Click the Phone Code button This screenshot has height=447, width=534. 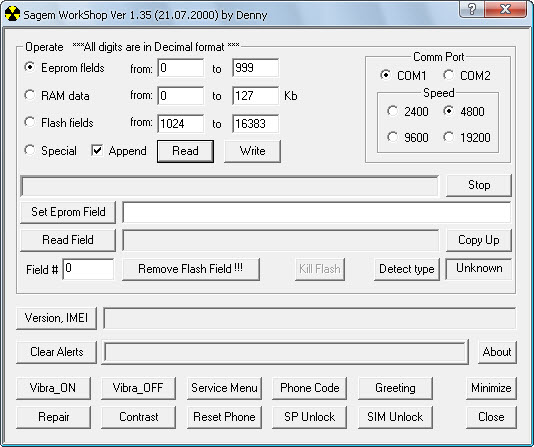click(310, 388)
